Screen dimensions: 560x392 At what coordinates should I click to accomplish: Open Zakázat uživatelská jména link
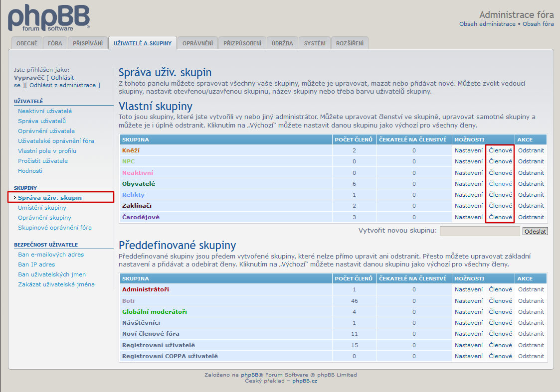56,284
